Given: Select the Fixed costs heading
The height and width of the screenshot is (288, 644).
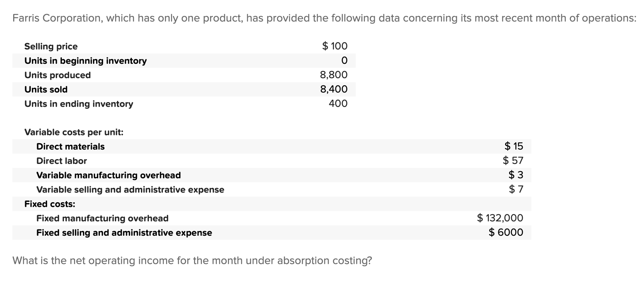Looking at the screenshot, I should (50, 204).
